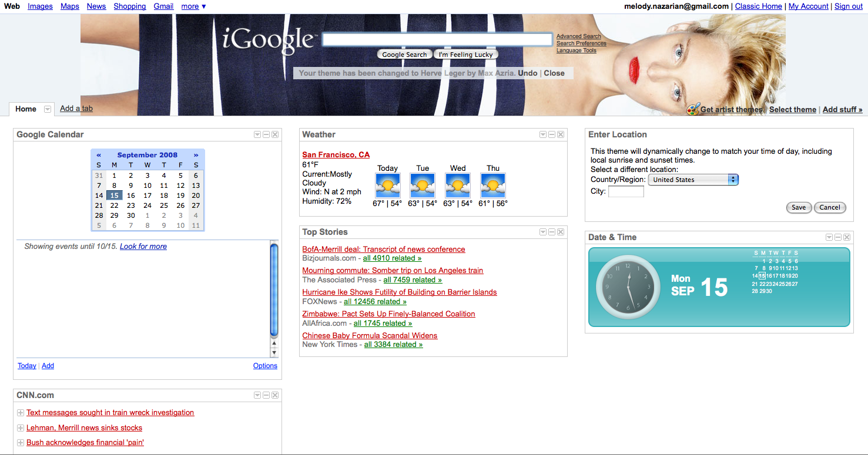This screenshot has width=868, height=455.
Task: Save the entered location
Action: [799, 207]
